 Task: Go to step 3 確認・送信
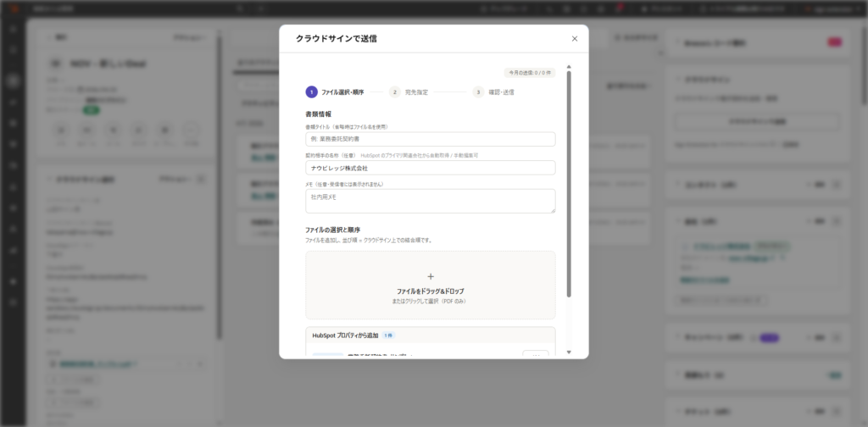click(493, 91)
